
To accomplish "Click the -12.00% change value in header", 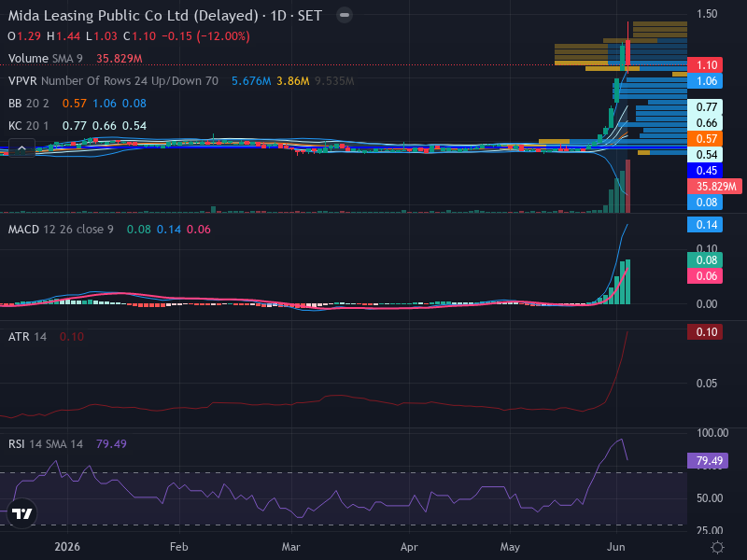I will click(223, 36).
